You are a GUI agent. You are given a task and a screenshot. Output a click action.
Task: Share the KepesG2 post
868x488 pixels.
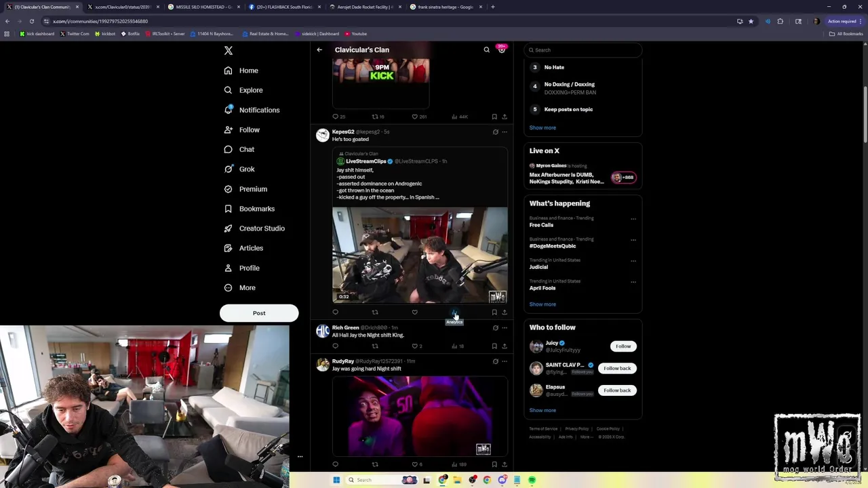coord(505,312)
